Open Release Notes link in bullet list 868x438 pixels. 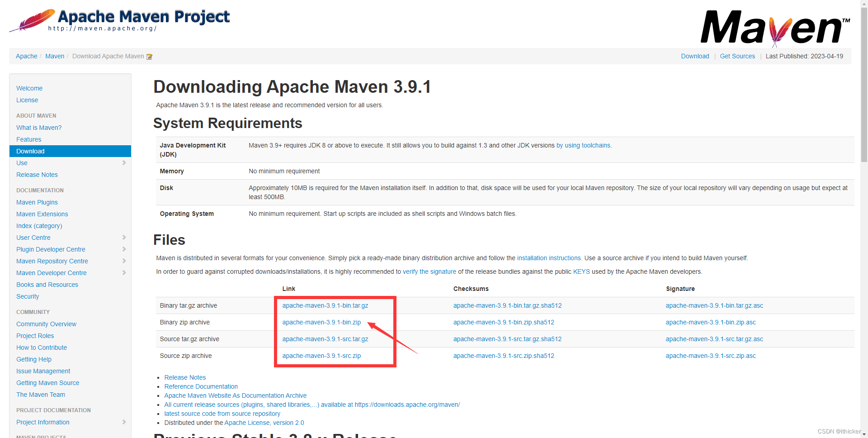pyautogui.click(x=185, y=377)
